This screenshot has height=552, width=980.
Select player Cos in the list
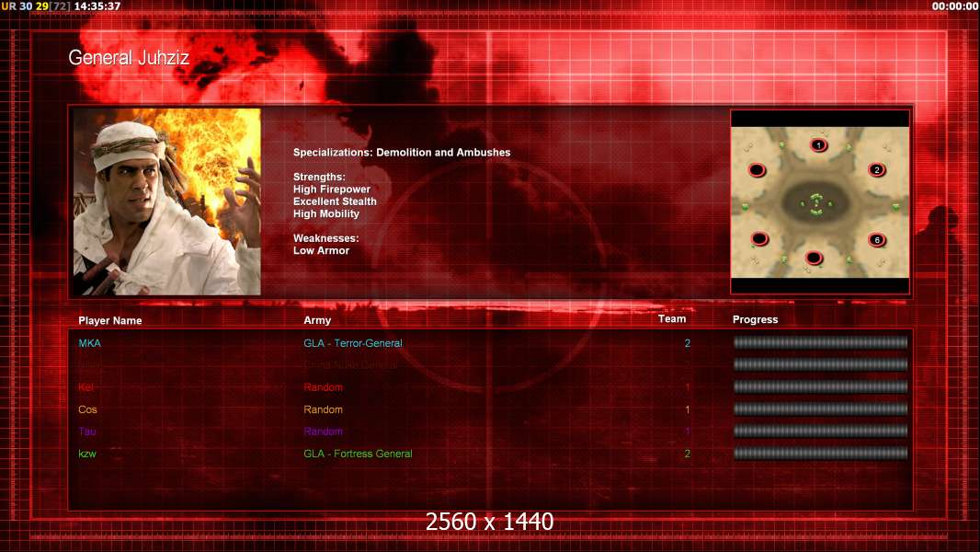point(87,409)
